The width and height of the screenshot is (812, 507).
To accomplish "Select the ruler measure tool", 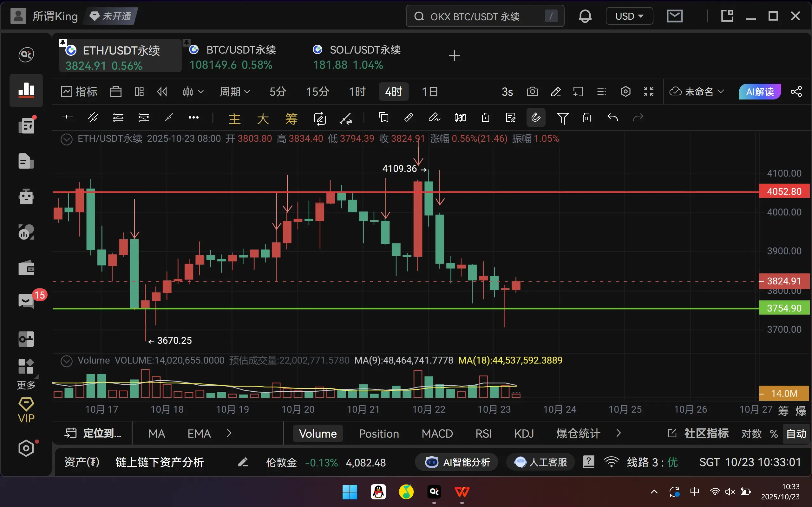I will coord(409,118).
